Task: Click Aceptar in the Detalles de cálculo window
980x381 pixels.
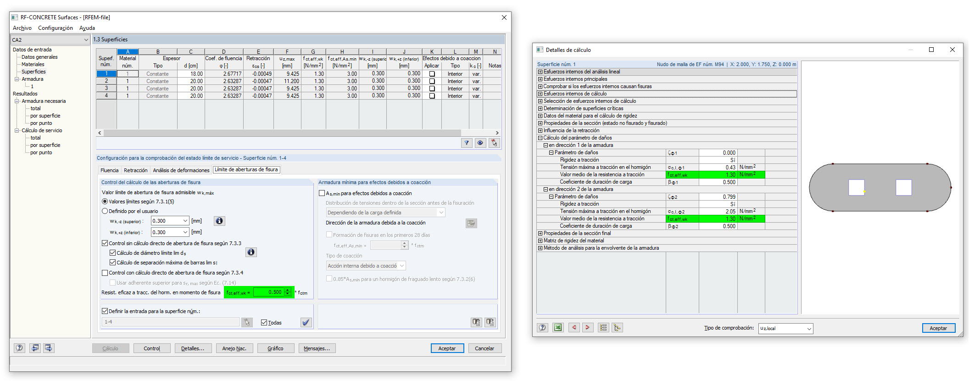Action: pos(938,328)
